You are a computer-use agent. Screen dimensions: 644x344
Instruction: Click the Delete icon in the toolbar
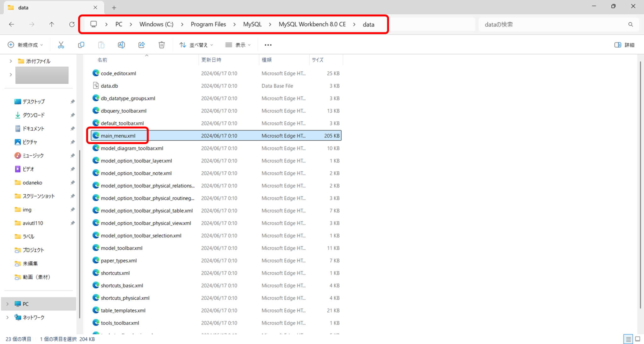[162, 45]
